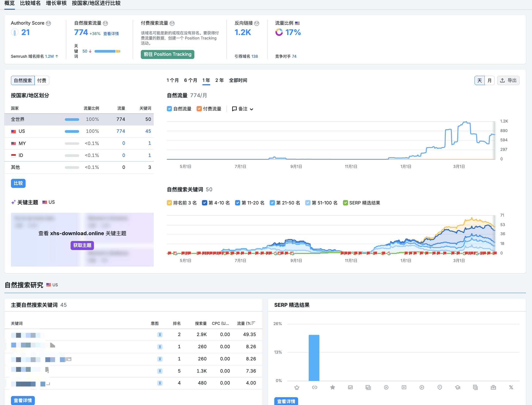The width and height of the screenshot is (532, 405).
Task: Toggle the 第 21-50 名 checkbox
Action: click(272, 203)
